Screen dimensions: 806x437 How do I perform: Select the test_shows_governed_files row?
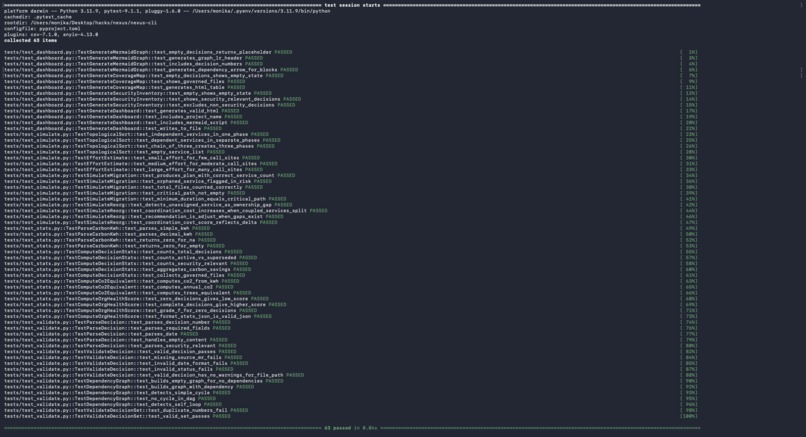click(x=124, y=81)
